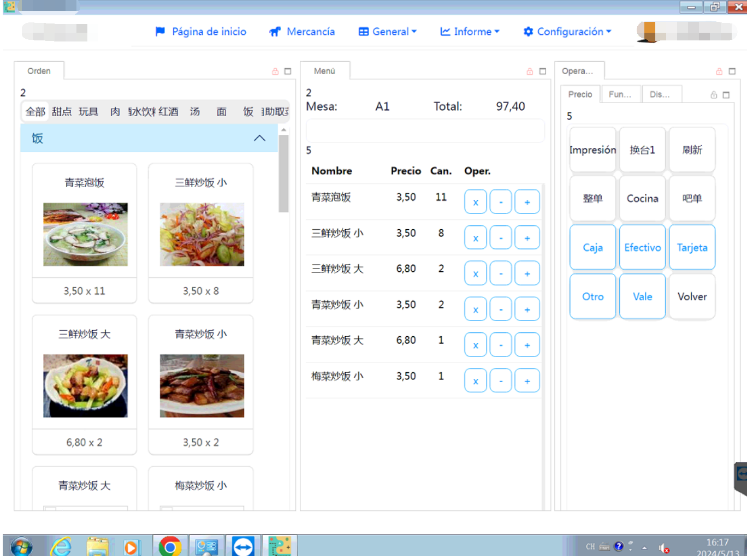The width and height of the screenshot is (747, 560).
Task: Click the Impresión button
Action: [x=593, y=150]
